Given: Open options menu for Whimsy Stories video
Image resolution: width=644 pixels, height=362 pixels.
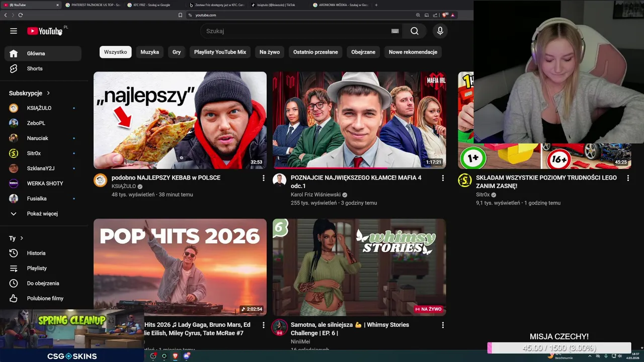Looking at the screenshot, I should (443, 325).
